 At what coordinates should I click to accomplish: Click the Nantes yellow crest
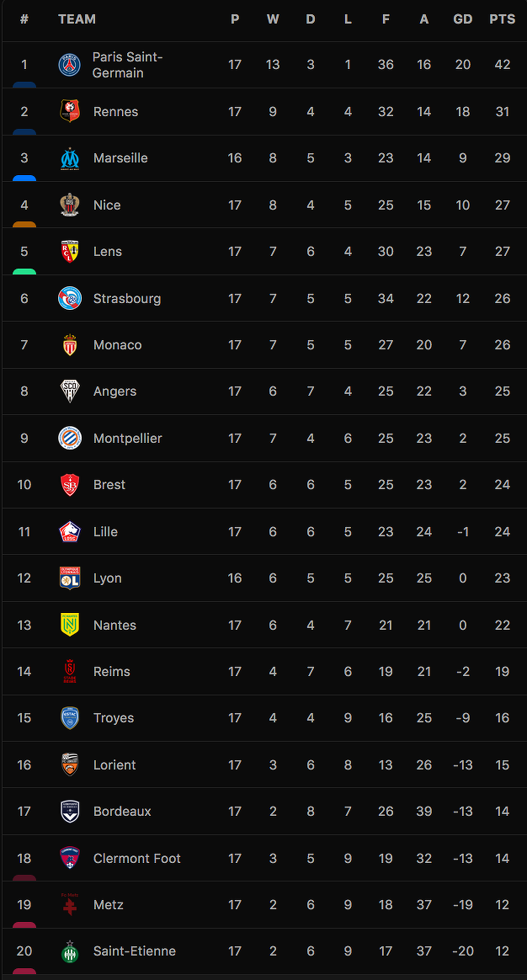tap(70, 625)
